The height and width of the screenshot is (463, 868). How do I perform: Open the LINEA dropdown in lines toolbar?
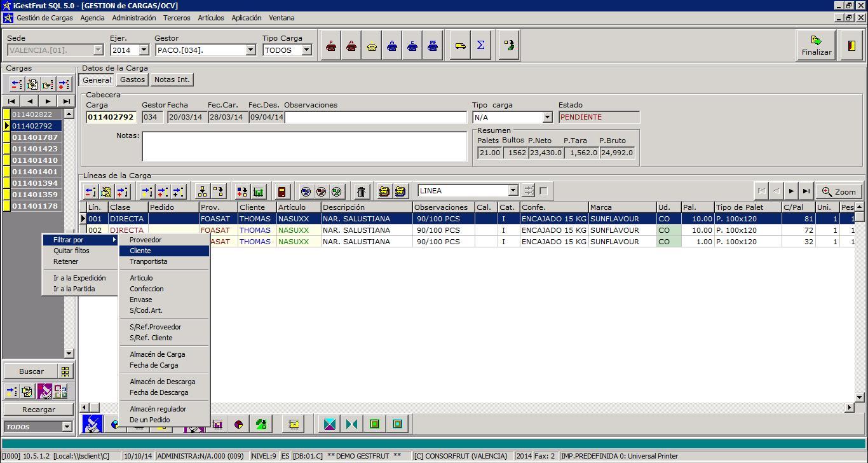click(x=513, y=191)
